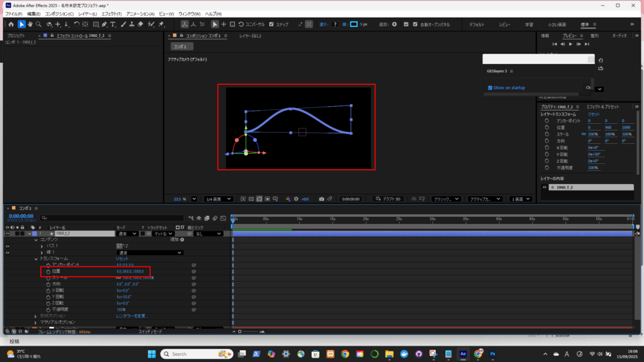The height and width of the screenshot is (362, 644).
Task: Open the 1/4 resolution dropdown
Action: pyautogui.click(x=219, y=199)
